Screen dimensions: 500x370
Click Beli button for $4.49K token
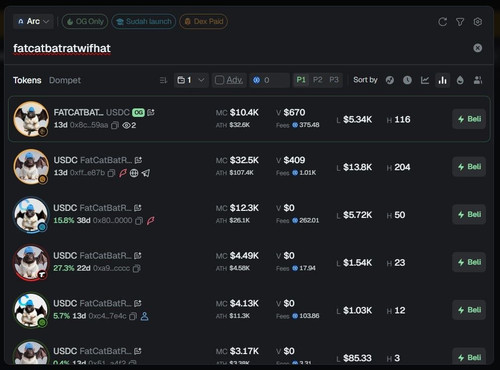pyautogui.click(x=469, y=262)
